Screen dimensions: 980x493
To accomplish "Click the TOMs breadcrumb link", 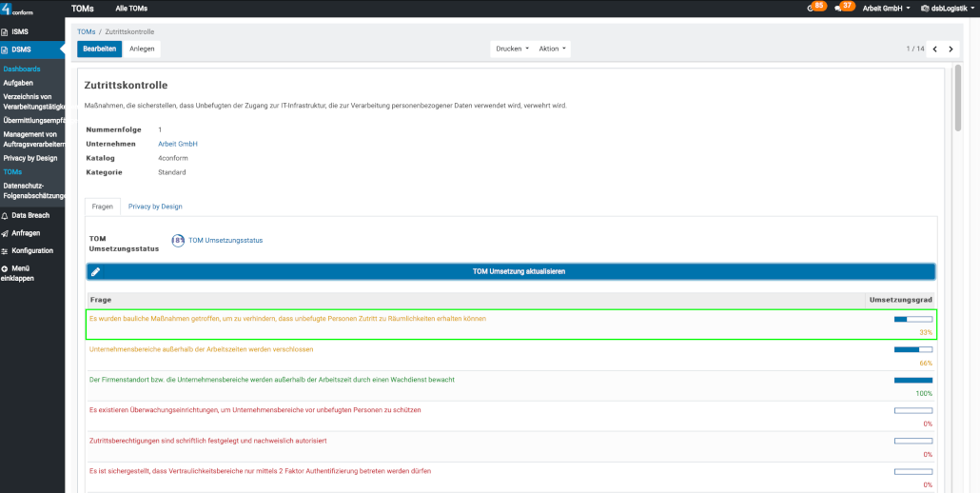I will pos(86,32).
